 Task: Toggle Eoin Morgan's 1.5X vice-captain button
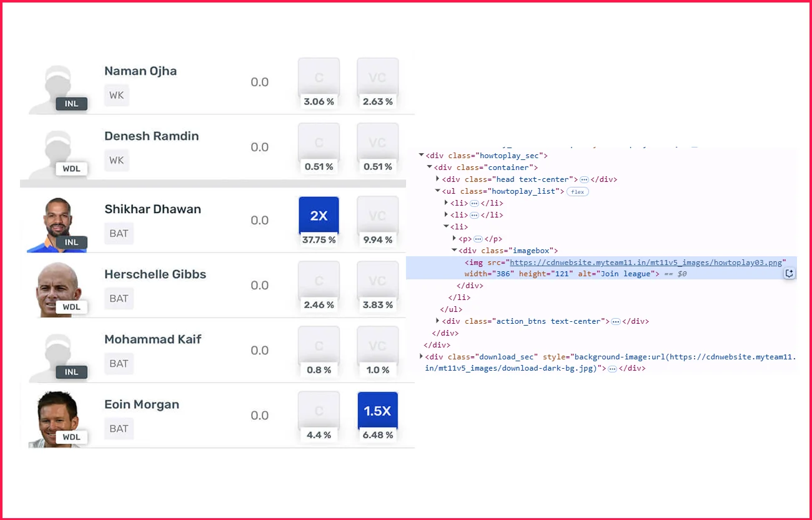[x=377, y=411]
